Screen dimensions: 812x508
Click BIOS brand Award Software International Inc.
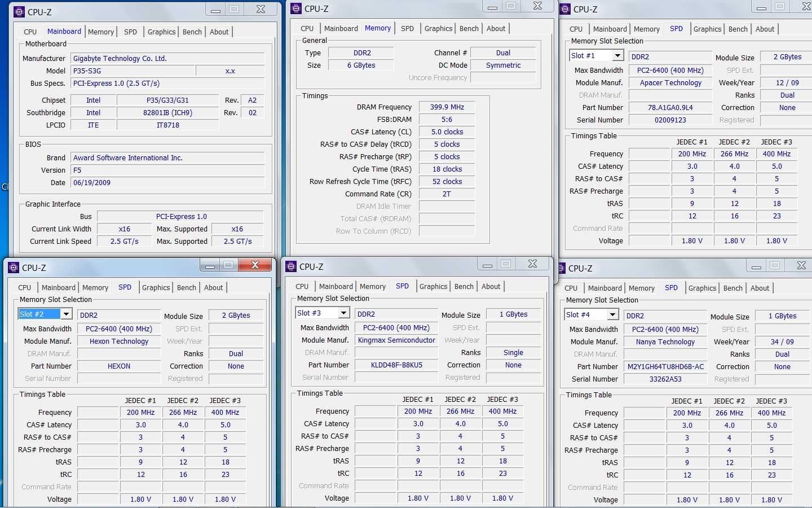(x=167, y=157)
